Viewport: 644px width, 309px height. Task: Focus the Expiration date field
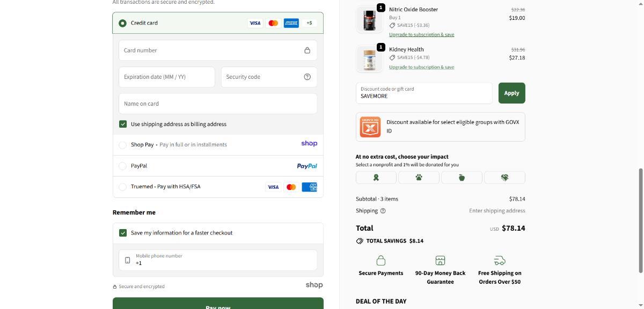coord(166,77)
